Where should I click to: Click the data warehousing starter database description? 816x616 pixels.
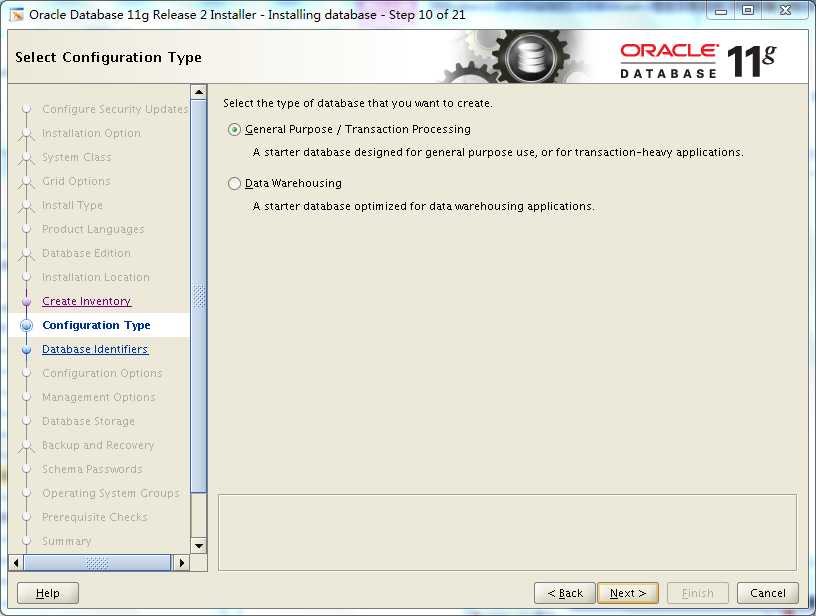coord(423,207)
